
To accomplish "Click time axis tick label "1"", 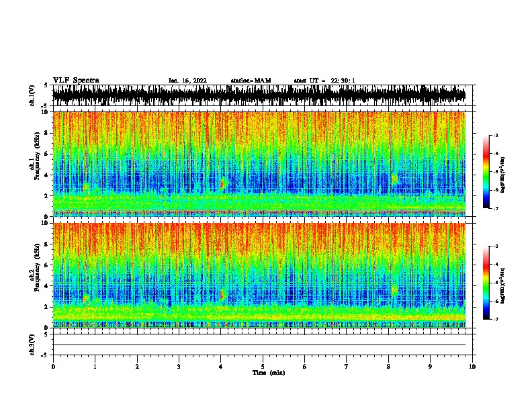I will (x=95, y=367).
